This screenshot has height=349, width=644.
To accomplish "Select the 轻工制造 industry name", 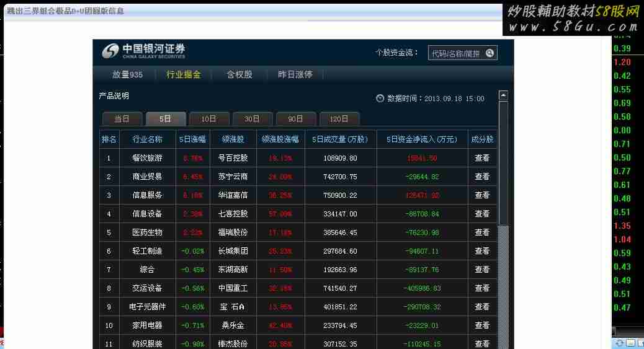I will pos(148,251).
